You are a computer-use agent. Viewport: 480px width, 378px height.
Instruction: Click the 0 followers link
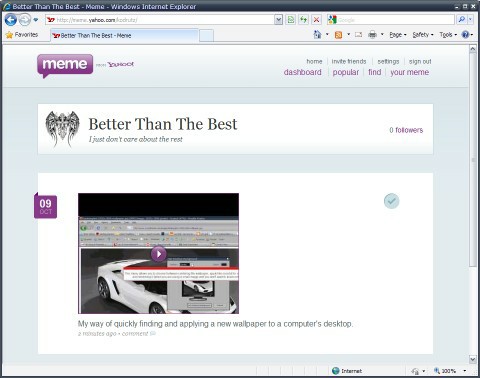[x=406, y=130]
